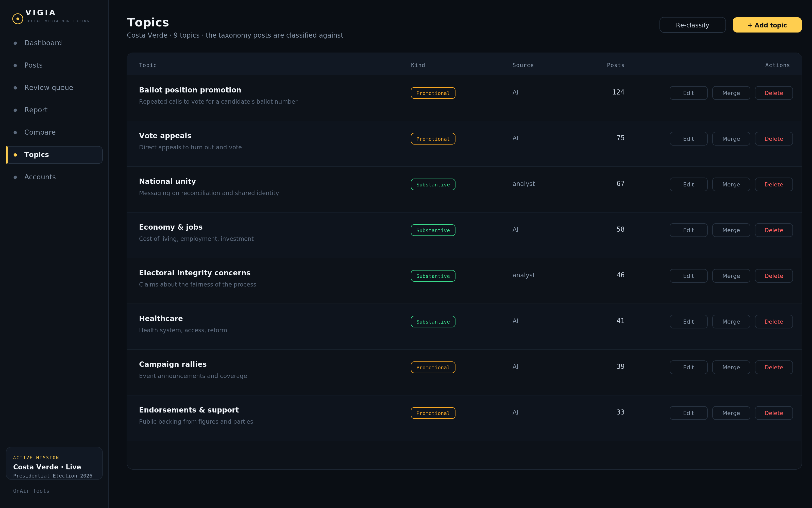Click Promotional badge on Endorsements & support row
This screenshot has width=812, height=508.
[433, 413]
